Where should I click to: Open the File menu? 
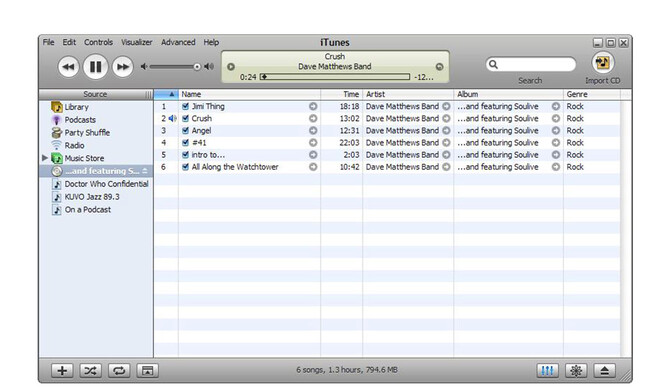click(x=48, y=42)
